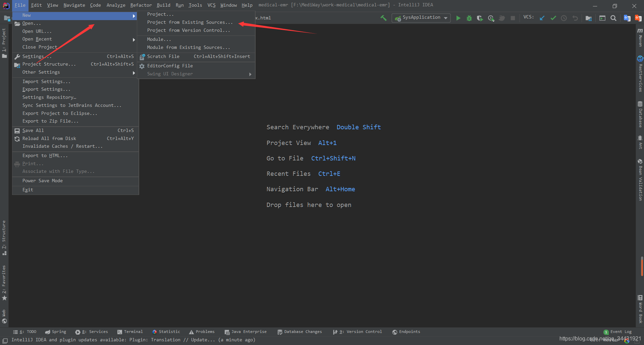Click Invalidate Caches / Restart...

[x=75, y=146]
